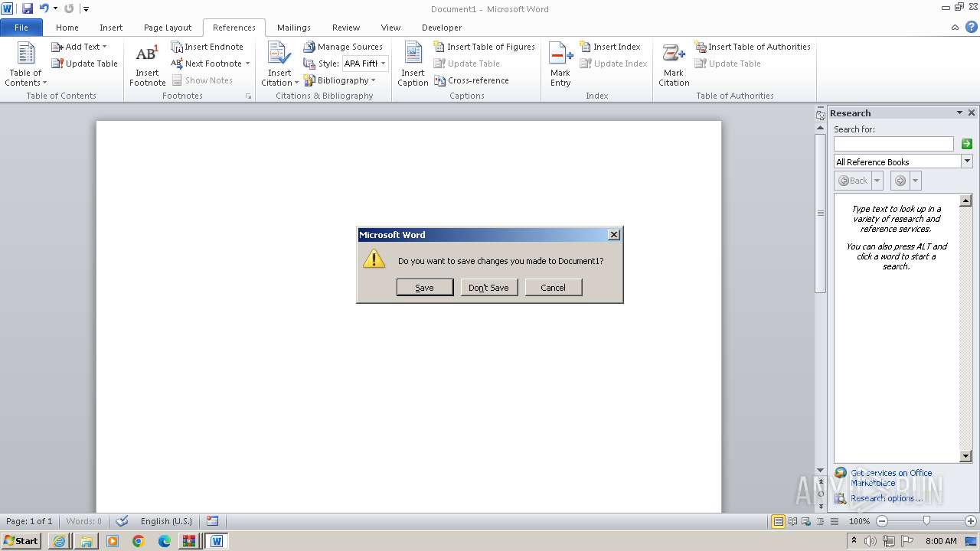Expand the Next Footnote dropdown arrow

pos(247,64)
